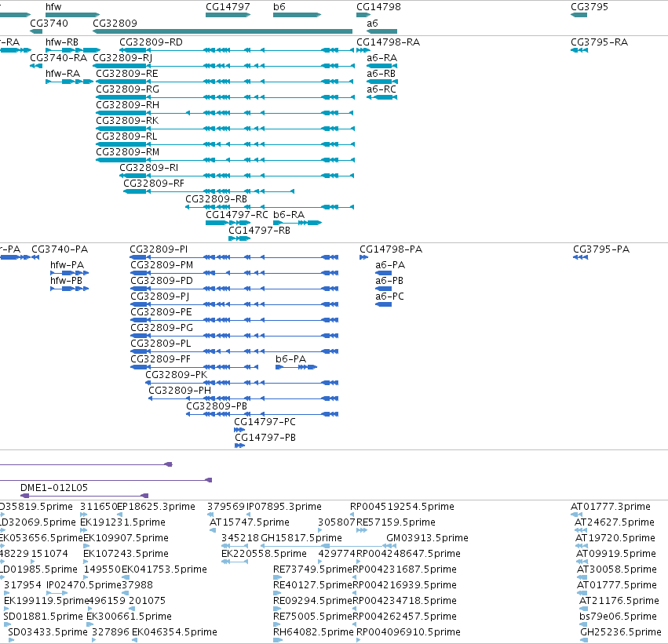Screen dimensions: 668x644
Task: Click the hfw-PA protein label
Action: pos(67,265)
